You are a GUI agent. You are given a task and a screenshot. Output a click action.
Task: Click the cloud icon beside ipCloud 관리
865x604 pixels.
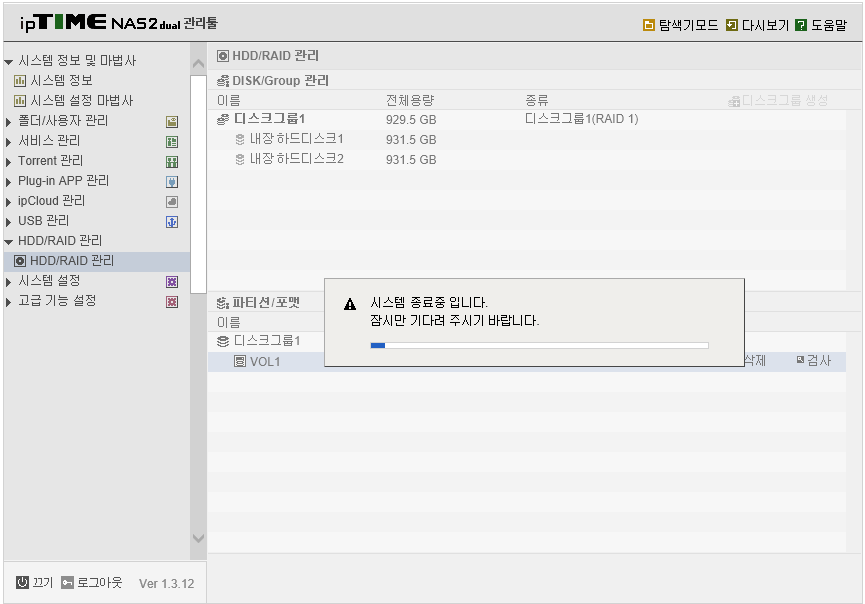pyautogui.click(x=172, y=202)
